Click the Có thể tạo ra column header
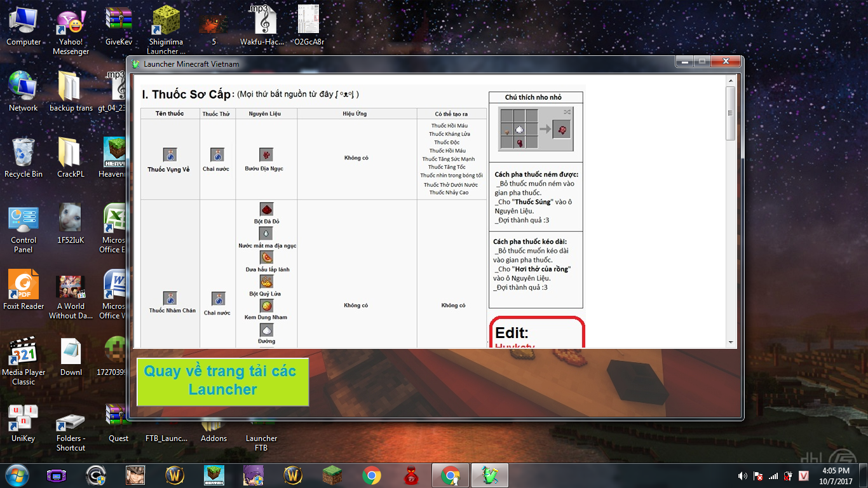This screenshot has width=868, height=488. point(451,114)
